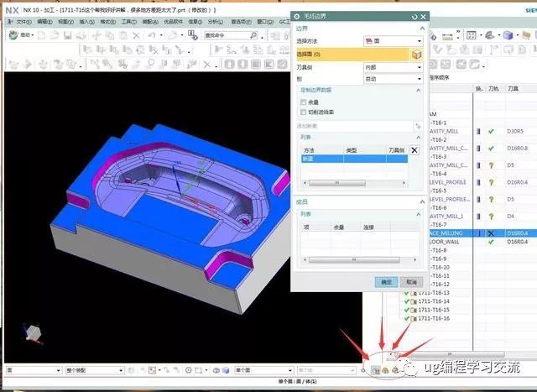Open the plane dropdown set to 自动

pos(393,79)
